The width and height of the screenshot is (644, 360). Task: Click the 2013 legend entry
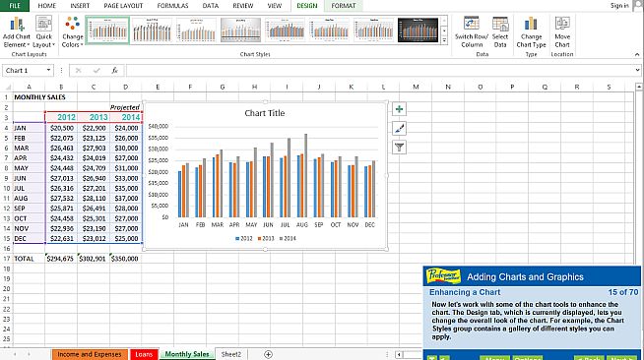pyautogui.click(x=266, y=238)
